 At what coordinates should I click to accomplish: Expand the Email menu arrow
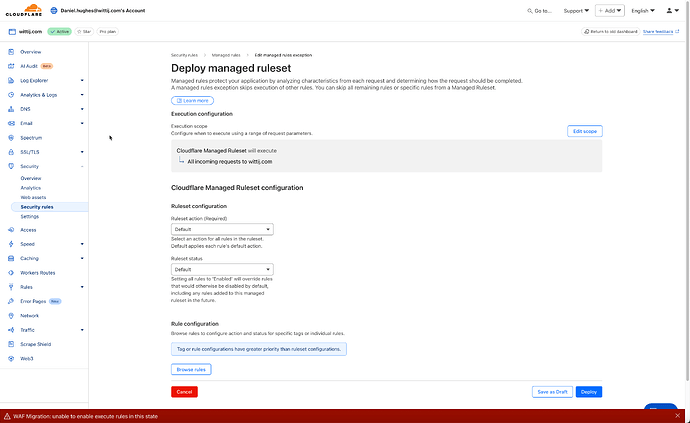click(x=82, y=123)
